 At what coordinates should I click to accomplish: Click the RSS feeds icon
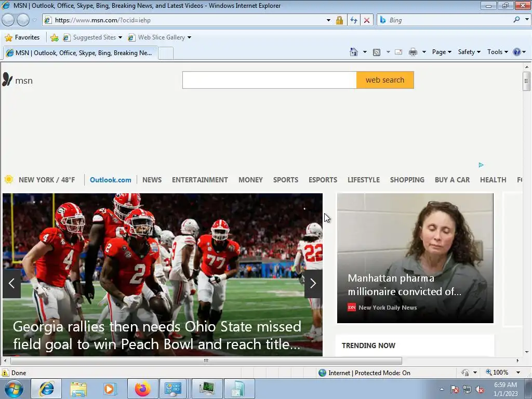coord(377,52)
